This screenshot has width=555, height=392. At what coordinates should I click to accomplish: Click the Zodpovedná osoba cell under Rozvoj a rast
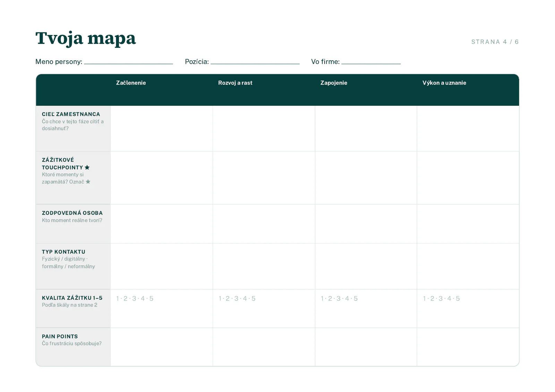point(264,224)
